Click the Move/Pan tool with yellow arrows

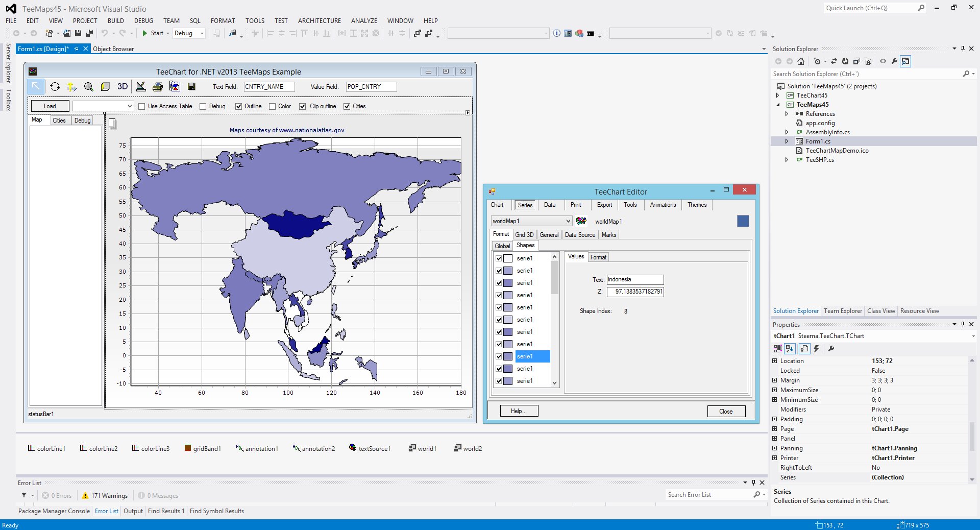(71, 86)
